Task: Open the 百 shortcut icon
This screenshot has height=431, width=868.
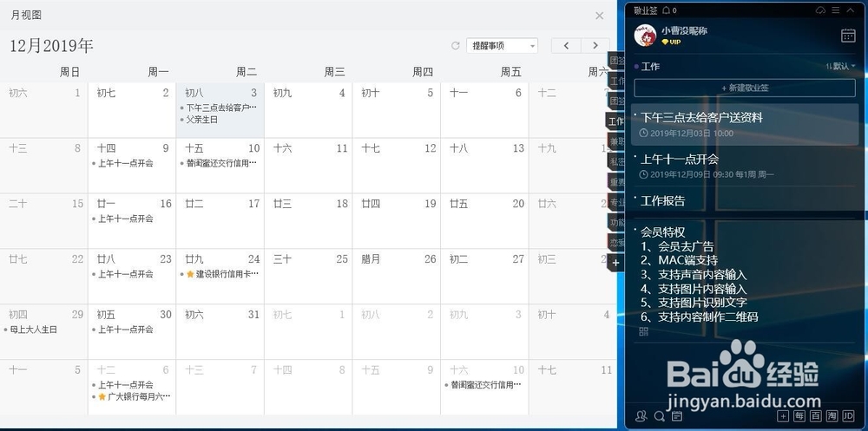Action: click(x=815, y=416)
